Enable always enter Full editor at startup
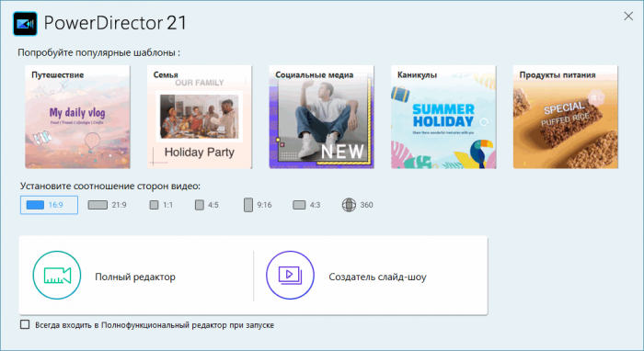This screenshot has height=351, width=644. tap(25, 324)
